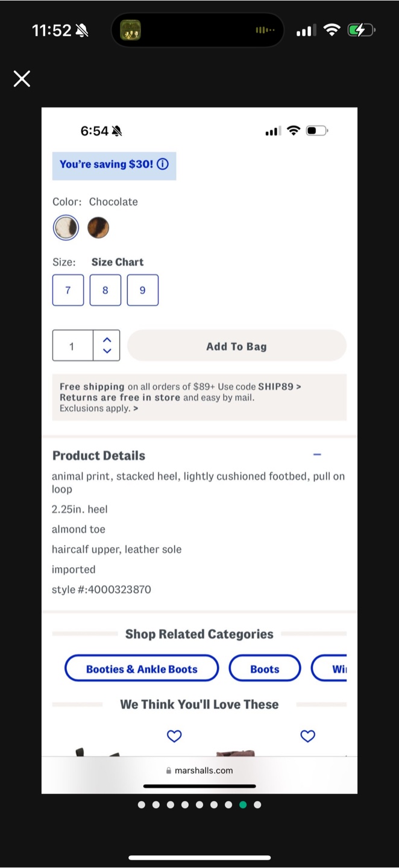Open the Size Chart link

tap(118, 262)
